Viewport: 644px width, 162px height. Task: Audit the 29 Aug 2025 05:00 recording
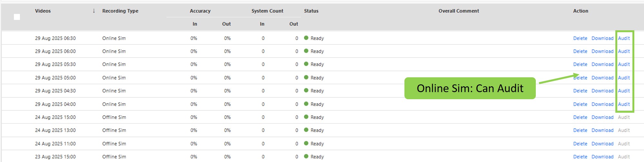click(x=624, y=78)
